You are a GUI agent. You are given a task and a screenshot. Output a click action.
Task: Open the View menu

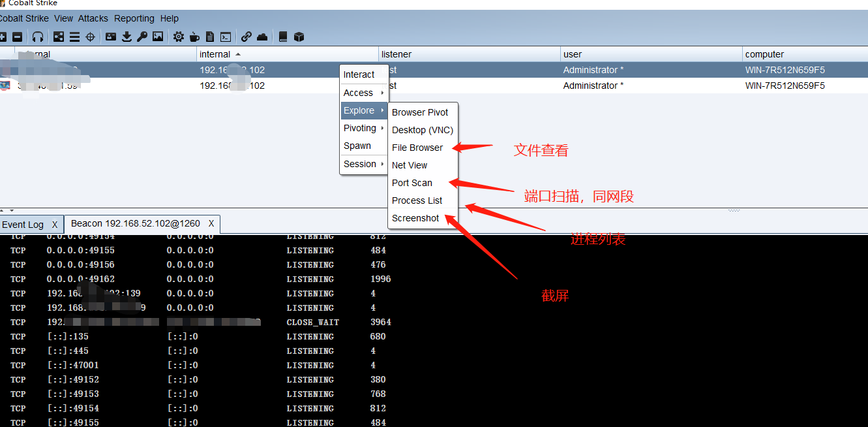tap(64, 18)
